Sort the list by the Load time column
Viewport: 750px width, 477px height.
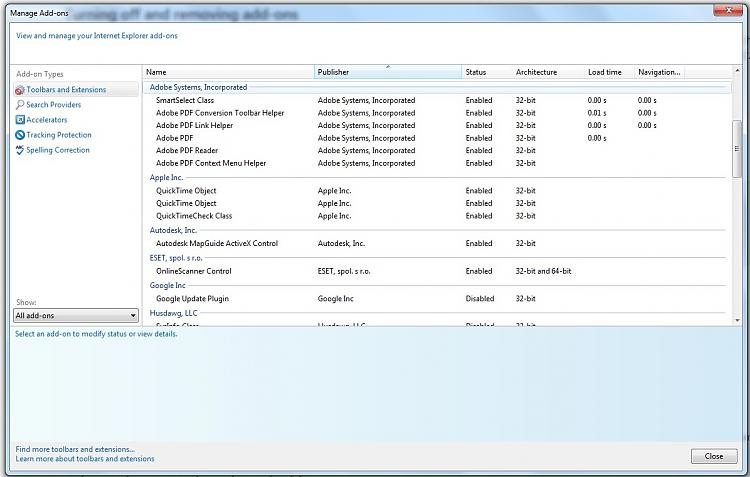[609, 72]
